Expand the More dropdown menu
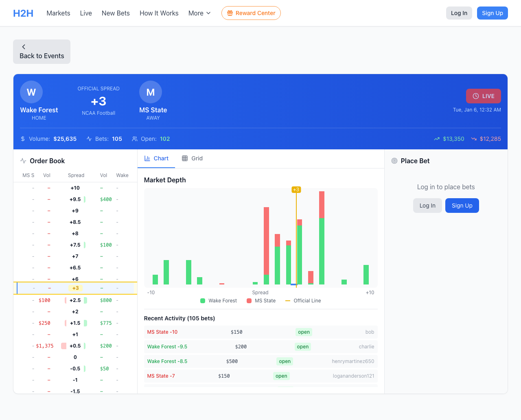 pos(199,13)
